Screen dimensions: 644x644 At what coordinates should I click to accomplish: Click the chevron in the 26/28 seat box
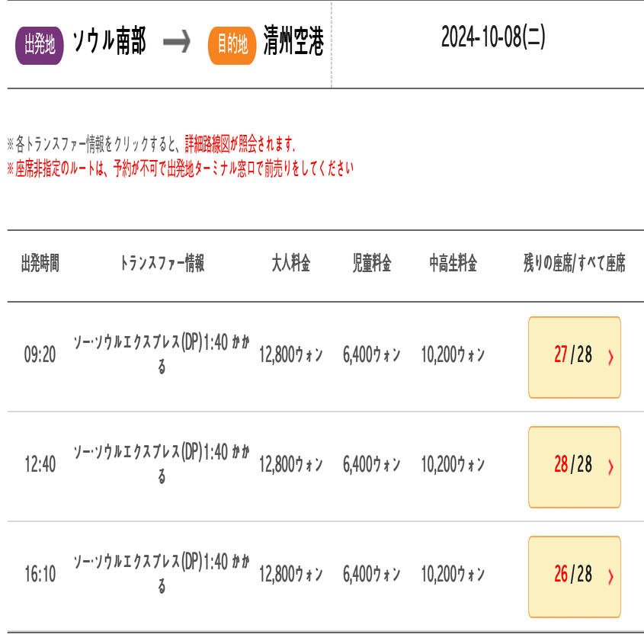click(610, 577)
